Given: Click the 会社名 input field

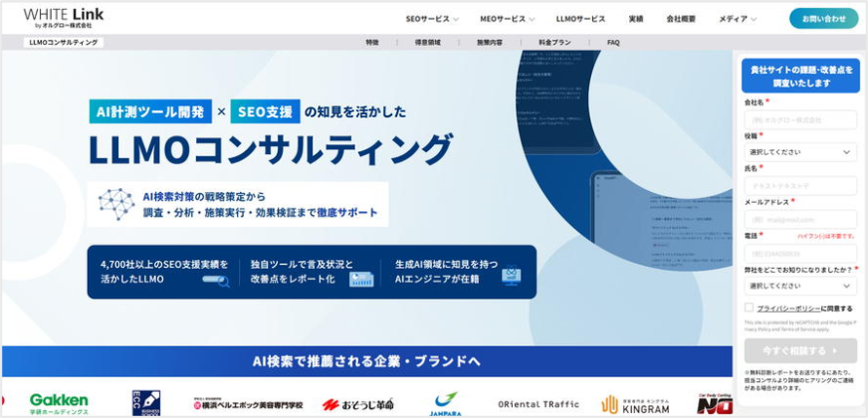Looking at the screenshot, I should pos(801,120).
